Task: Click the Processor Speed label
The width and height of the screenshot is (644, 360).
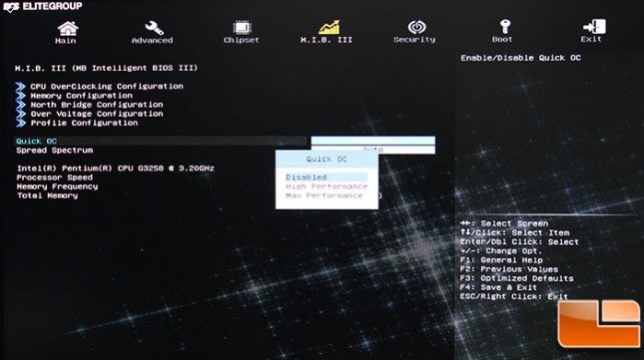Action: [55, 178]
